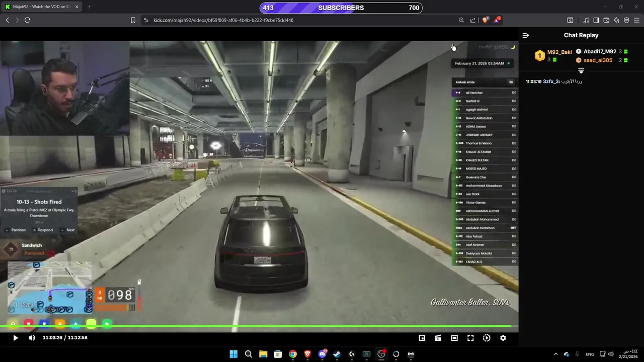Screen dimensions: 644x362
Task: Go back in browser history
Action: point(7,20)
